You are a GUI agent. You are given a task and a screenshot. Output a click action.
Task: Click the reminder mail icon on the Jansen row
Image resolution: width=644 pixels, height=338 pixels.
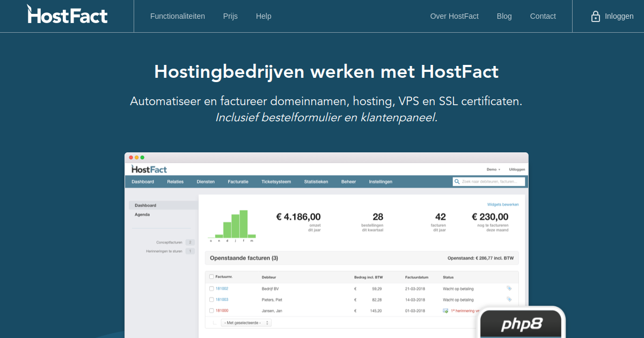point(445,311)
